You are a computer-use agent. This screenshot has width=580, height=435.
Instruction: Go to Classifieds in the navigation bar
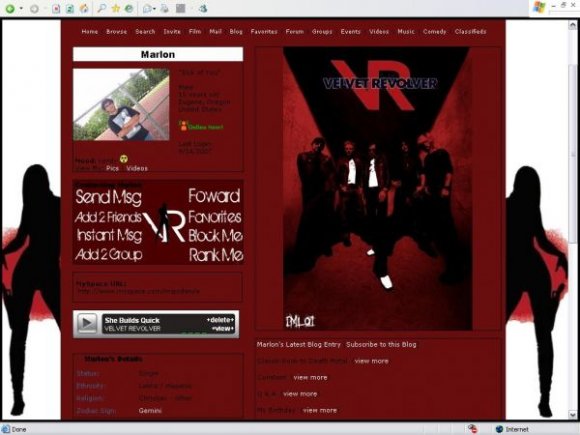471,31
